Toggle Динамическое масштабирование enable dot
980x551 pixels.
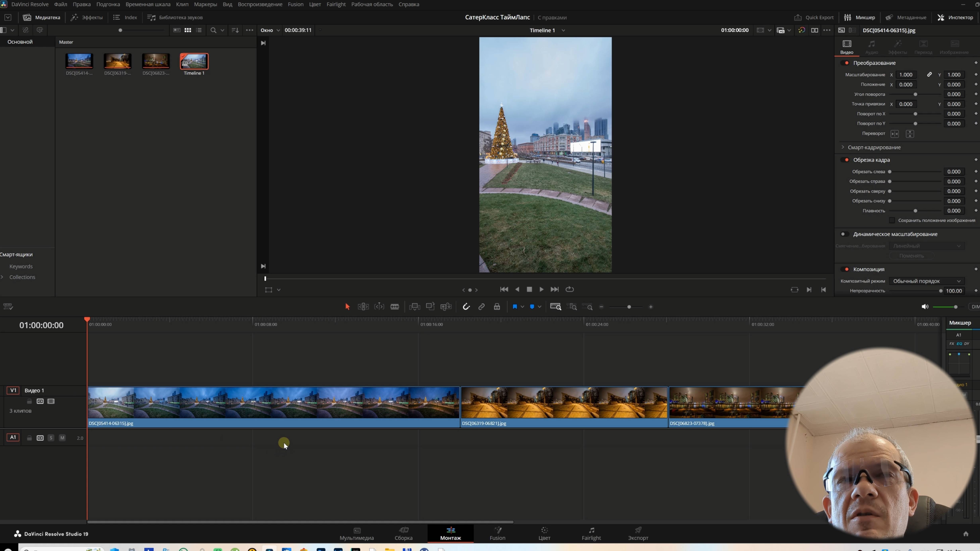pyautogui.click(x=843, y=234)
